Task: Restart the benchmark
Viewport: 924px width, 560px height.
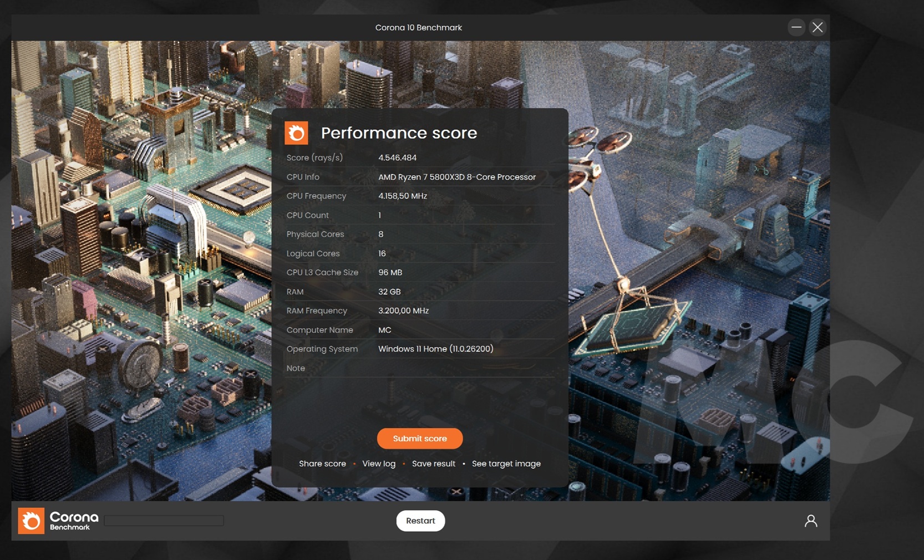Action: click(x=420, y=521)
